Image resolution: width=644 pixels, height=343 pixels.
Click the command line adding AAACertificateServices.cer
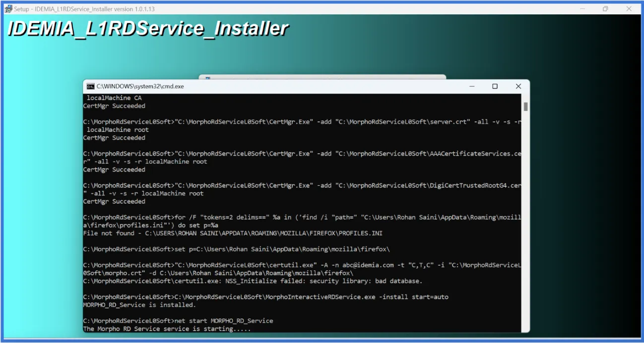coord(302,158)
